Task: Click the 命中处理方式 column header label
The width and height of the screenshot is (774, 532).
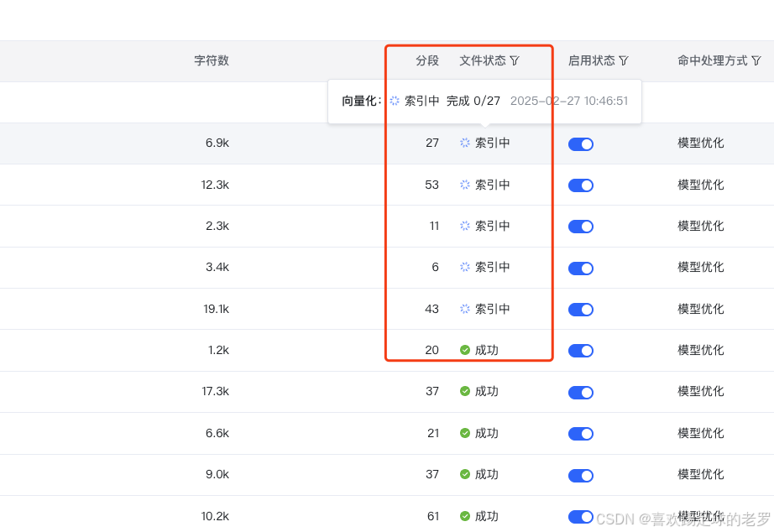Action: point(713,60)
